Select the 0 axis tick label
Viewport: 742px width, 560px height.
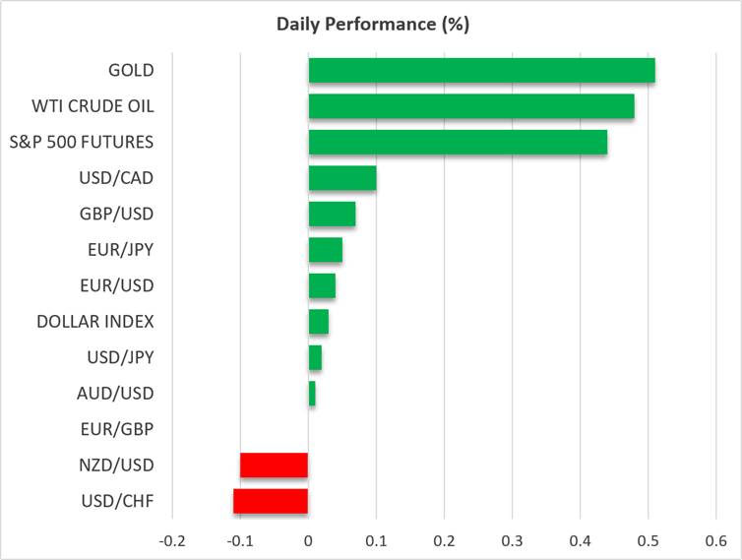coord(308,540)
